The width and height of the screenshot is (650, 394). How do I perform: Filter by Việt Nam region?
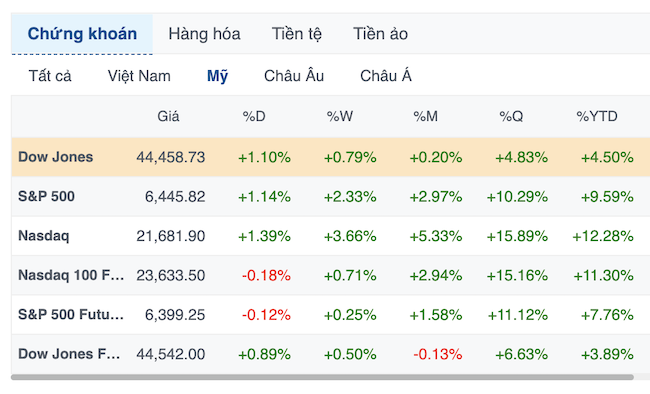(x=139, y=76)
